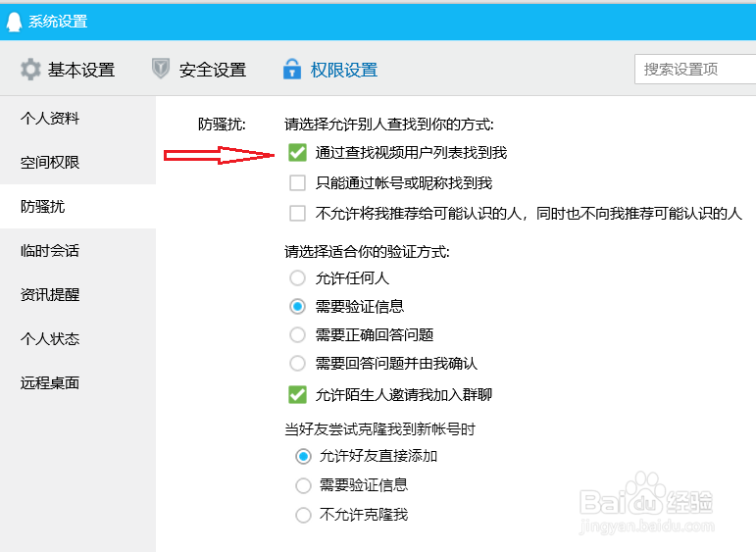Click the gear icon for 基本设置
Viewport: 756px width, 552px height.
pos(30,70)
